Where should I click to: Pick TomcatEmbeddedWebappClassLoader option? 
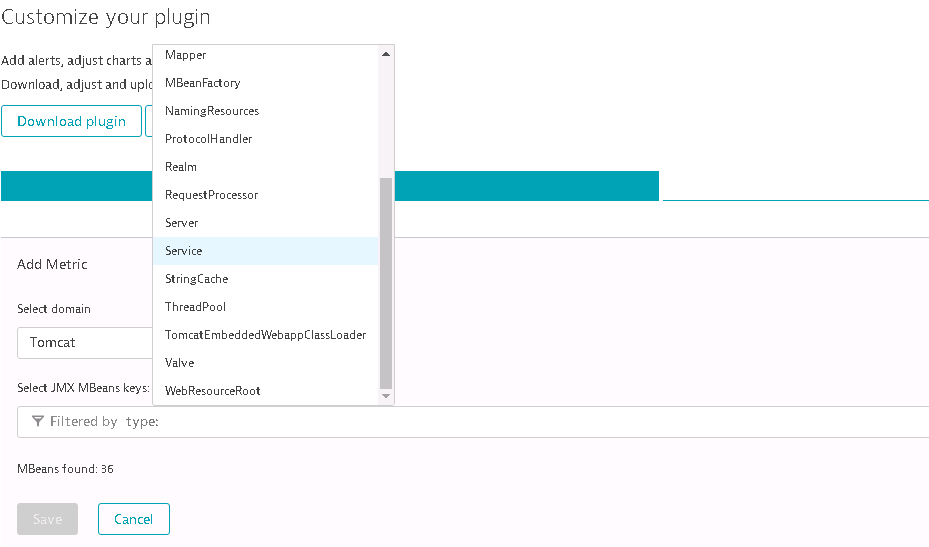pos(265,335)
